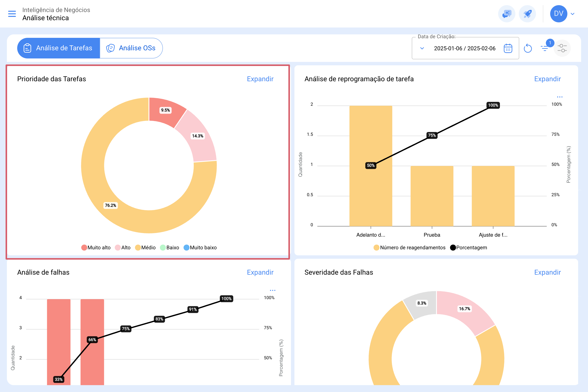Image resolution: width=588 pixels, height=392 pixels.
Task: Toggle Porcentagem legend series
Action: pyautogui.click(x=469, y=248)
